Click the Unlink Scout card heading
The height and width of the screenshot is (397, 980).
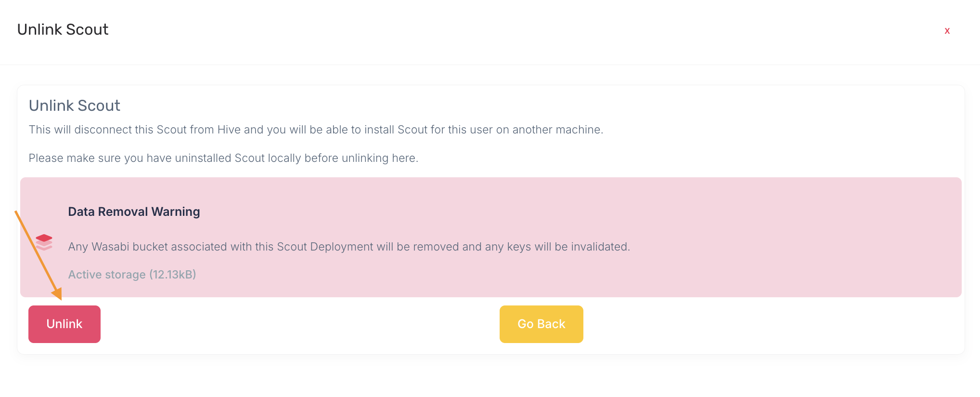(x=75, y=106)
